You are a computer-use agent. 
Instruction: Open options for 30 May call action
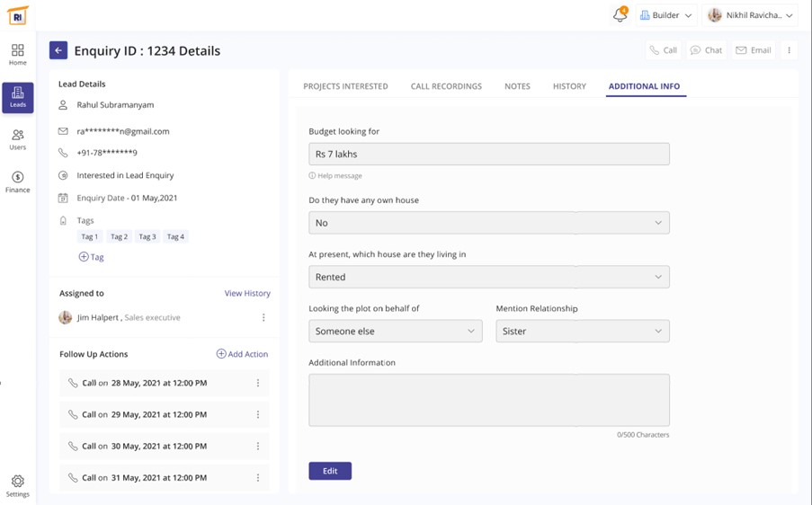(258, 446)
